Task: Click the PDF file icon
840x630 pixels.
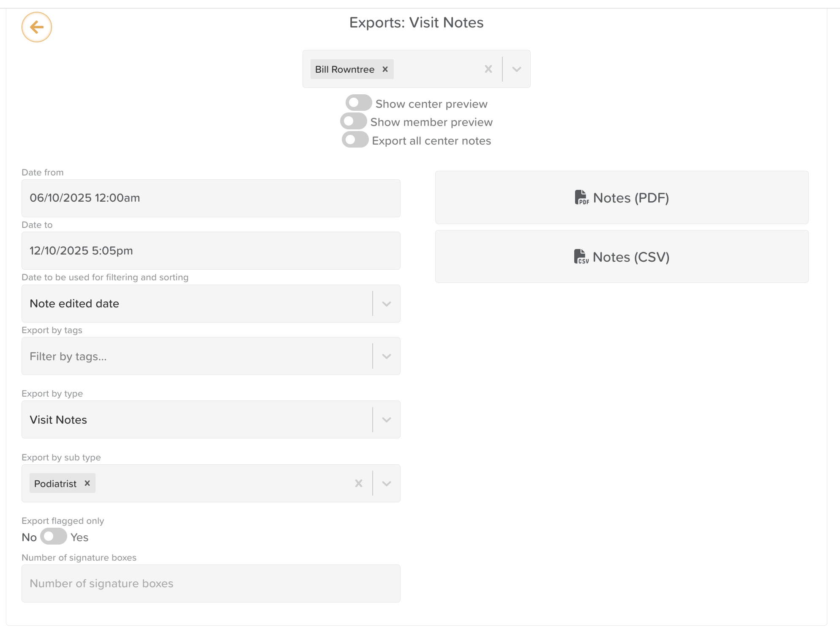Action: 581,197
